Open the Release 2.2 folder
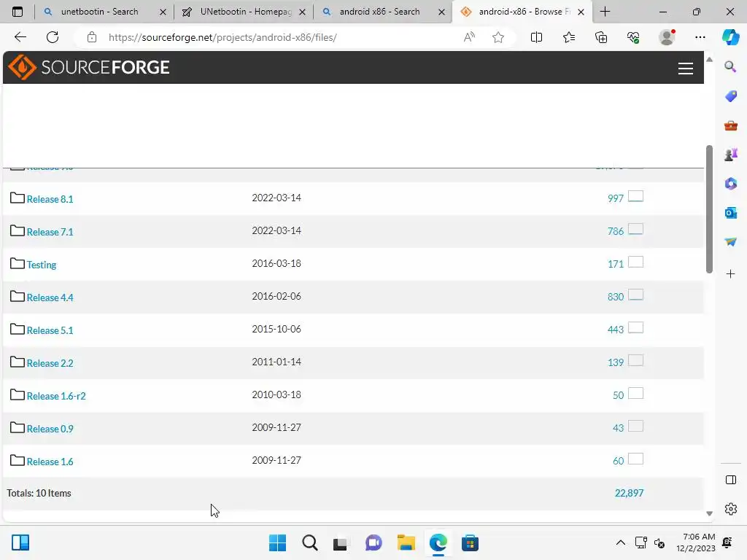 (x=50, y=363)
